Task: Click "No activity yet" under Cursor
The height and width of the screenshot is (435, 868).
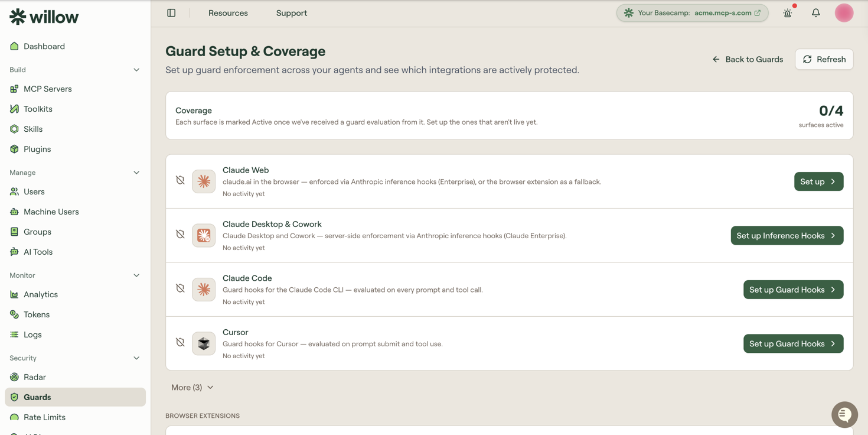Action: [244, 356]
